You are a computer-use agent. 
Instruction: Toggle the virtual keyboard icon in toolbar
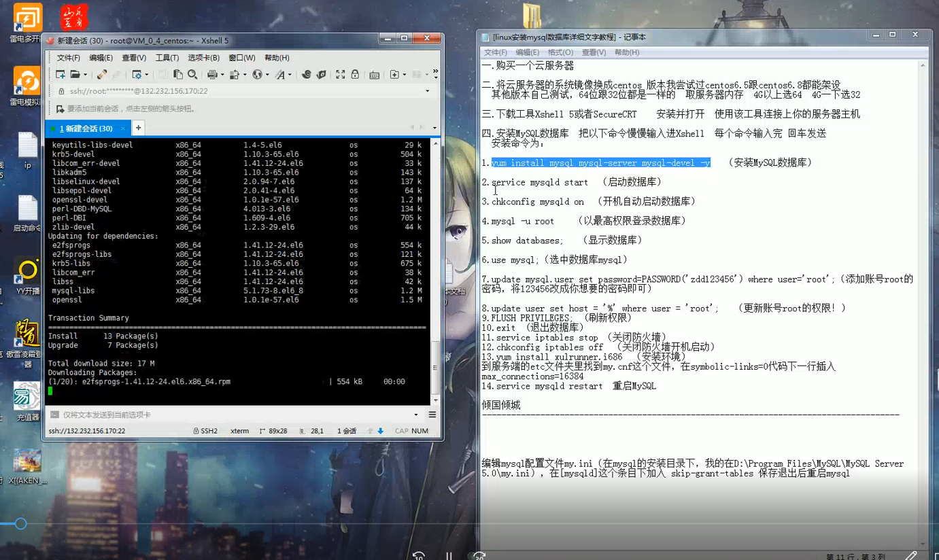coord(374,75)
